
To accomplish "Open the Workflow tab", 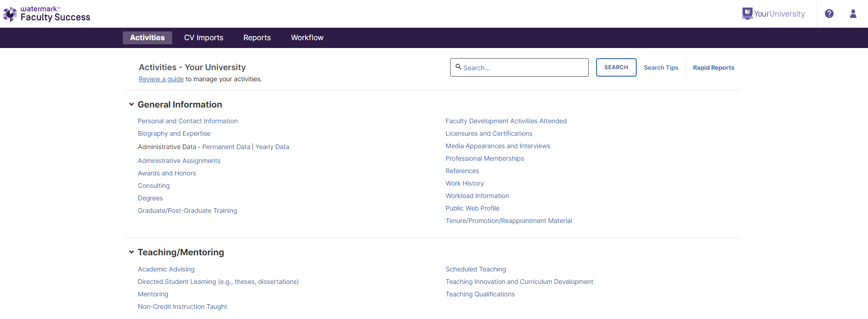I will pos(307,38).
